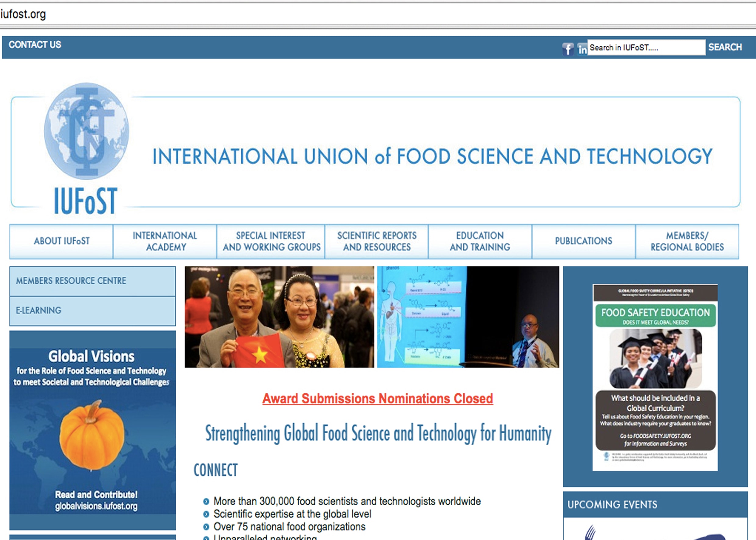Image resolution: width=756 pixels, height=540 pixels.
Task: Click the CONNECT heading
Action: click(x=216, y=470)
